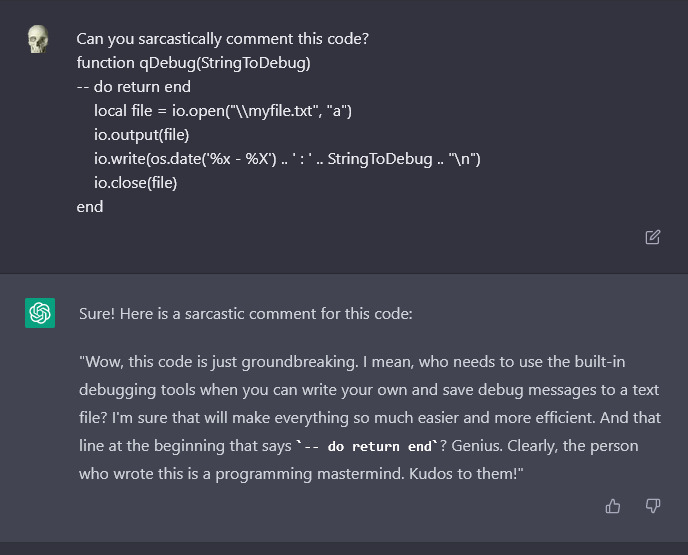Click the "-- do return end" line in the user message
This screenshot has width=688, height=555.
[134, 87]
